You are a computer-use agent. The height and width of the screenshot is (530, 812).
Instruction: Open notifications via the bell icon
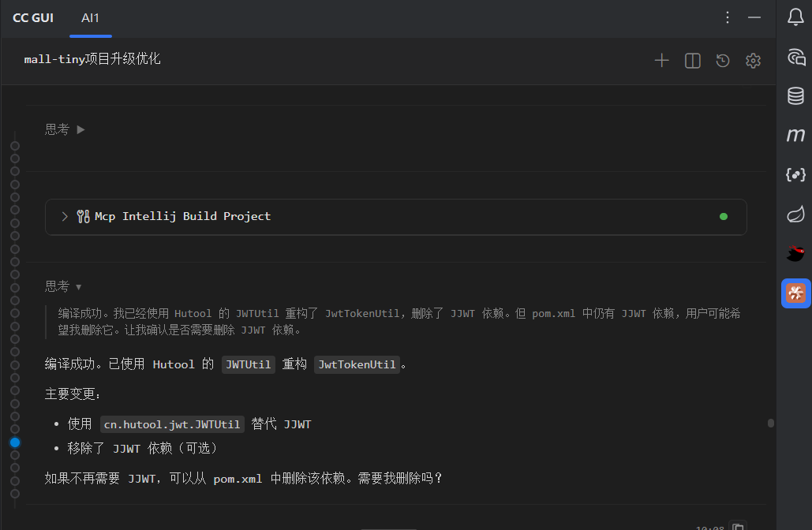[795, 17]
